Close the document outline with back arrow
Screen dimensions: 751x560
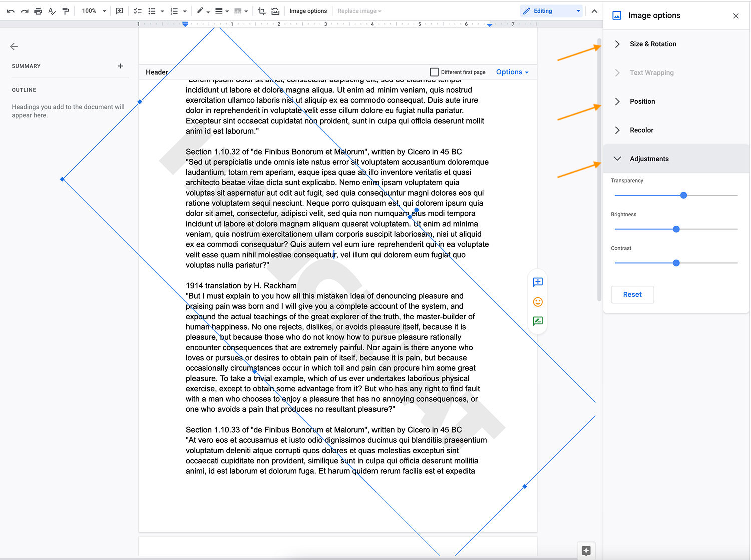click(14, 46)
